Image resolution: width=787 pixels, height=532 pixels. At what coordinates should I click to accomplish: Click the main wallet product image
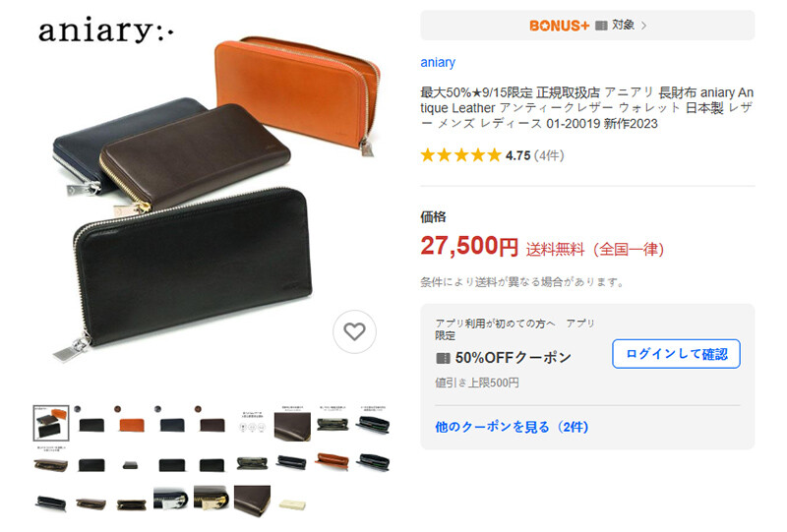tap(216, 199)
